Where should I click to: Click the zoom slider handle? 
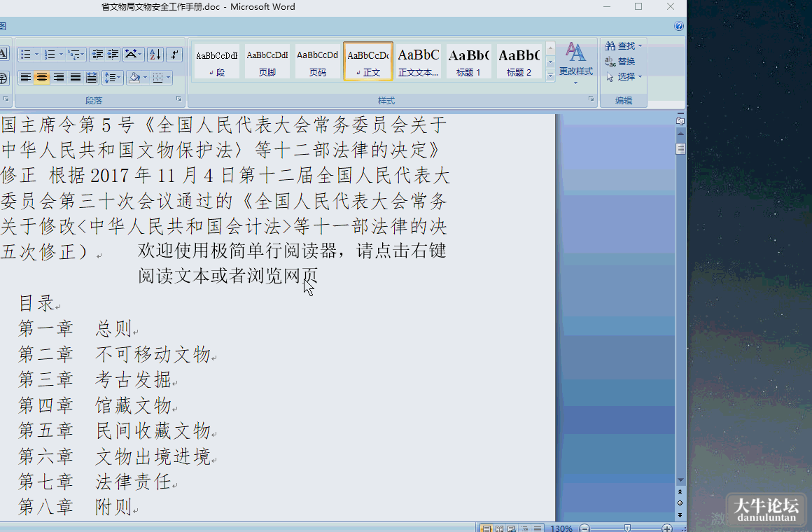[627, 528]
